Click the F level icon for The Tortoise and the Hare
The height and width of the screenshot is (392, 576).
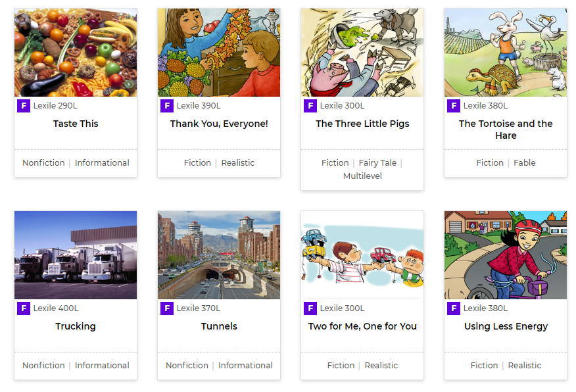pos(454,106)
